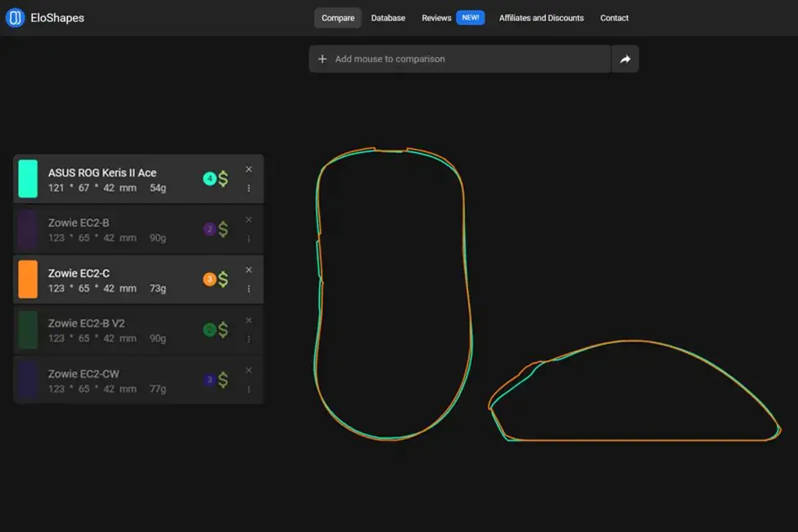Open more options for ASUS ROG Keris II Ace
The width and height of the screenshot is (798, 532).
point(249,188)
